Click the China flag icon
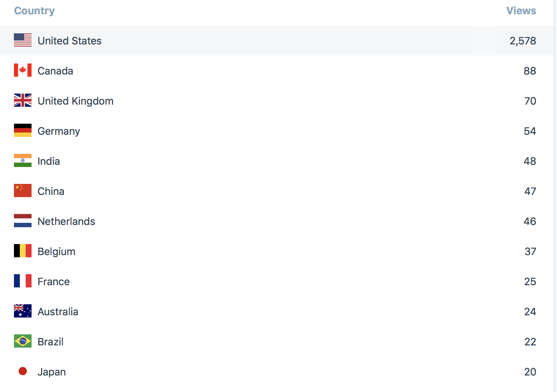The height and width of the screenshot is (392, 557). [x=23, y=191]
